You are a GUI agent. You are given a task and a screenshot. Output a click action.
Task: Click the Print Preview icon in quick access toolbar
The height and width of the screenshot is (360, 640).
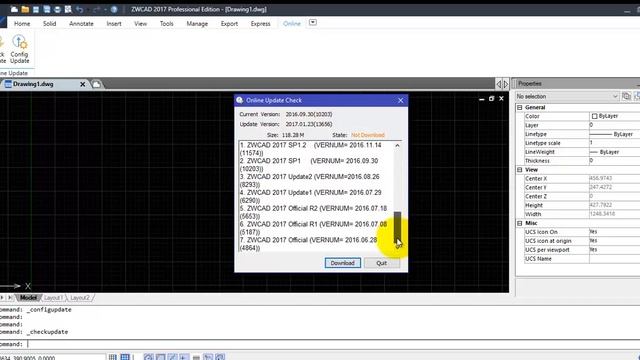[68, 9]
